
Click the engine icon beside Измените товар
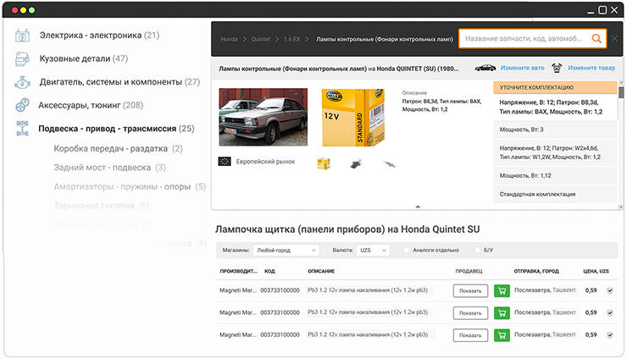557,68
